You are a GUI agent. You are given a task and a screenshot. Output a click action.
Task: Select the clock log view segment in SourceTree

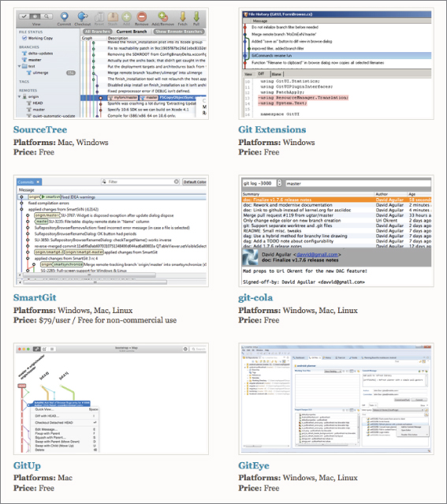35,16
